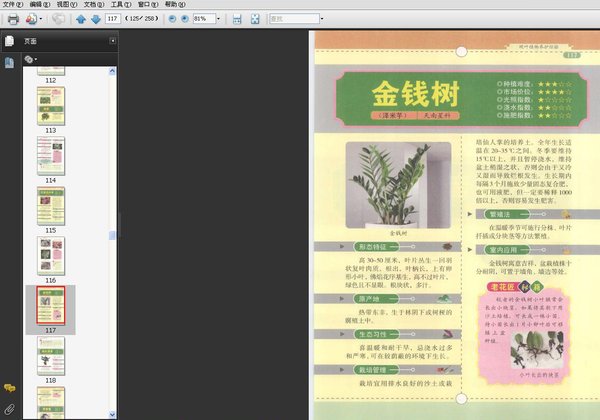Viewport: 600px width, 420px height.
Task: Click the single page fit icon
Action: tap(237, 19)
